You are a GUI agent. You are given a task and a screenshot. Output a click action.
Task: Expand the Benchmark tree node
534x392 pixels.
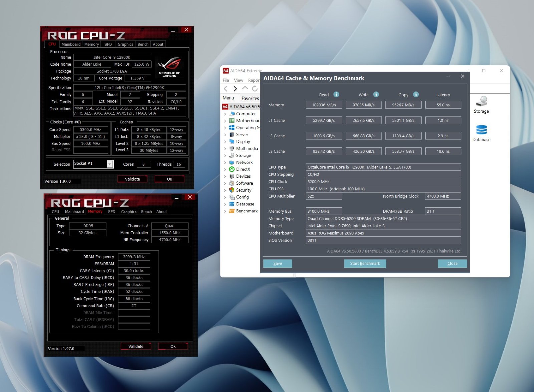click(x=225, y=211)
